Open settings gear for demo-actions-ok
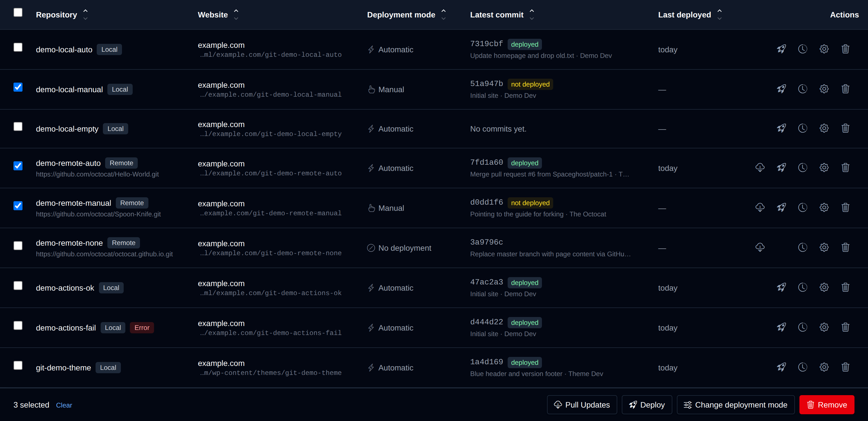Screen dimensions: 868x421 824,287
